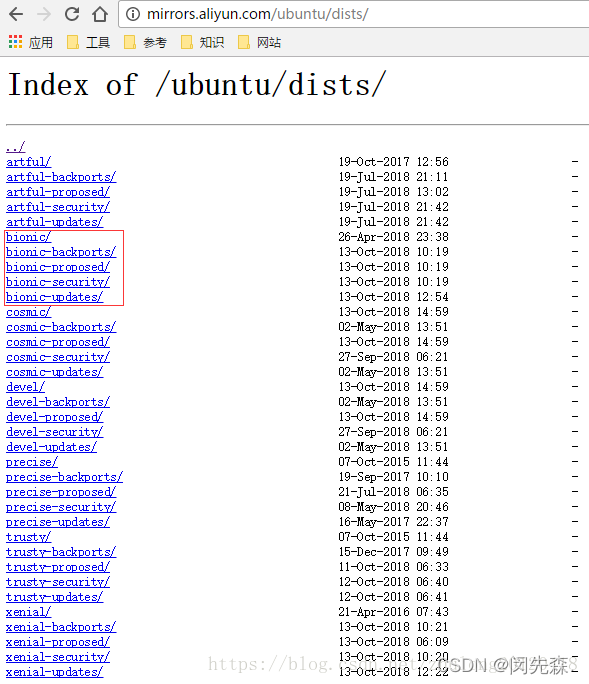Select the date 19-Oct-2017 12:56
The image size is (589, 684).
tap(394, 162)
